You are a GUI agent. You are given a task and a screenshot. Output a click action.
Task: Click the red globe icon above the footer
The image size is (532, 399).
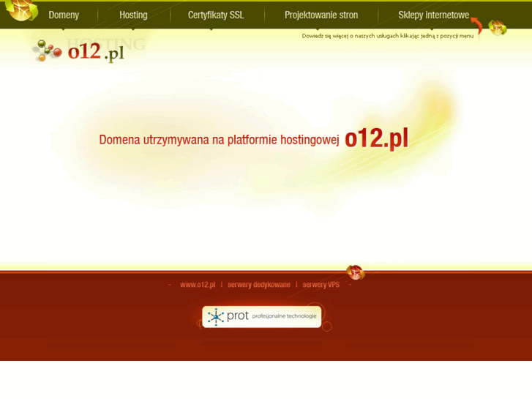pos(355,272)
